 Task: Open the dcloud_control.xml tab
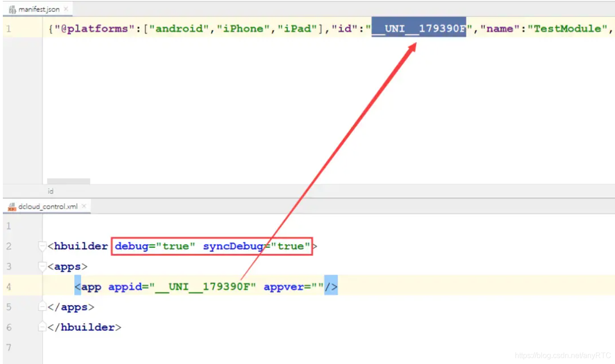pos(47,206)
